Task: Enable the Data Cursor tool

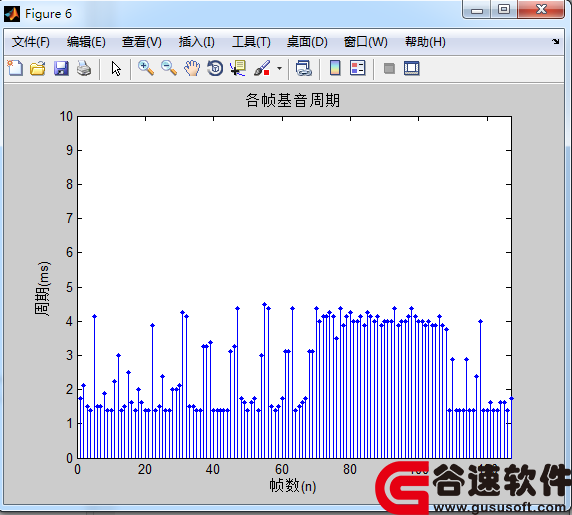Action: [238, 68]
